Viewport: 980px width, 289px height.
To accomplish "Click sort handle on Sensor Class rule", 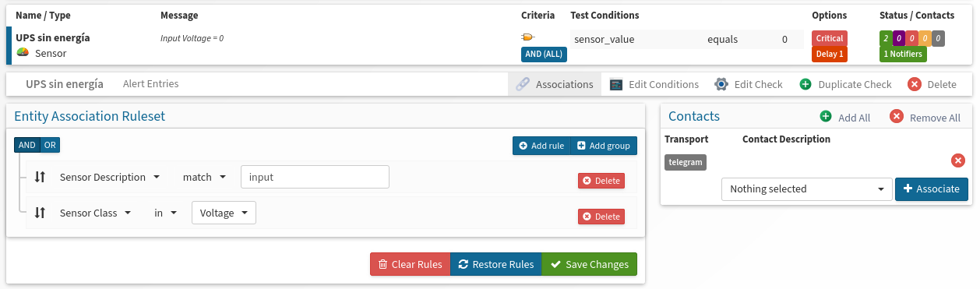I will coord(41,213).
